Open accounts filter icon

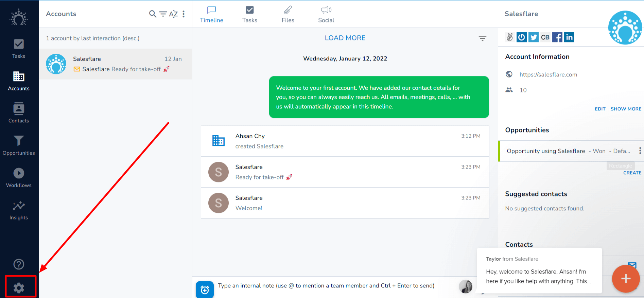[163, 14]
